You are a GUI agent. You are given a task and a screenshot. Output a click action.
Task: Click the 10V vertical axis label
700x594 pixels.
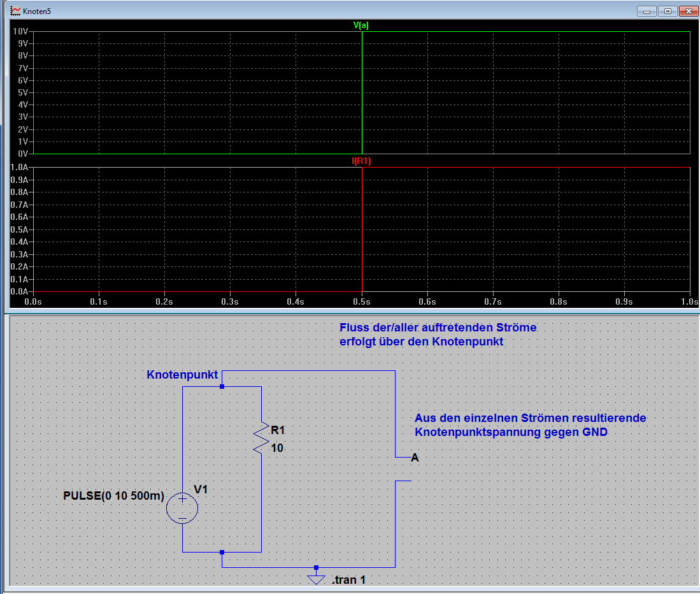tap(20, 31)
